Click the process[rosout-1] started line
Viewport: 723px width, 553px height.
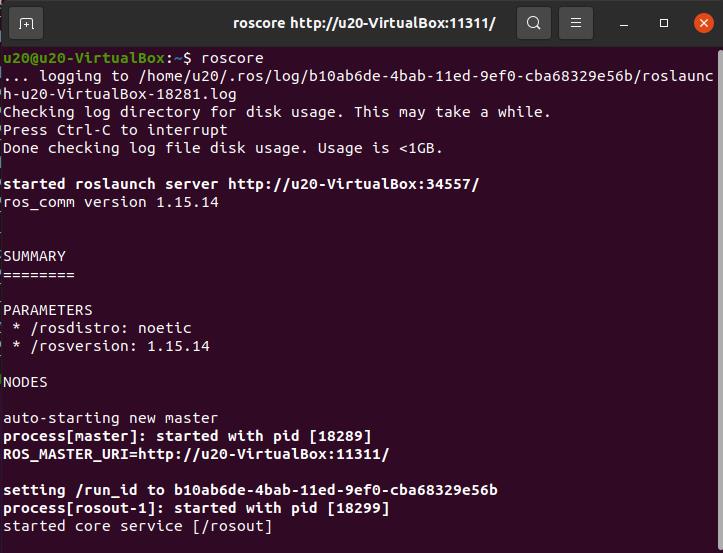click(x=196, y=508)
